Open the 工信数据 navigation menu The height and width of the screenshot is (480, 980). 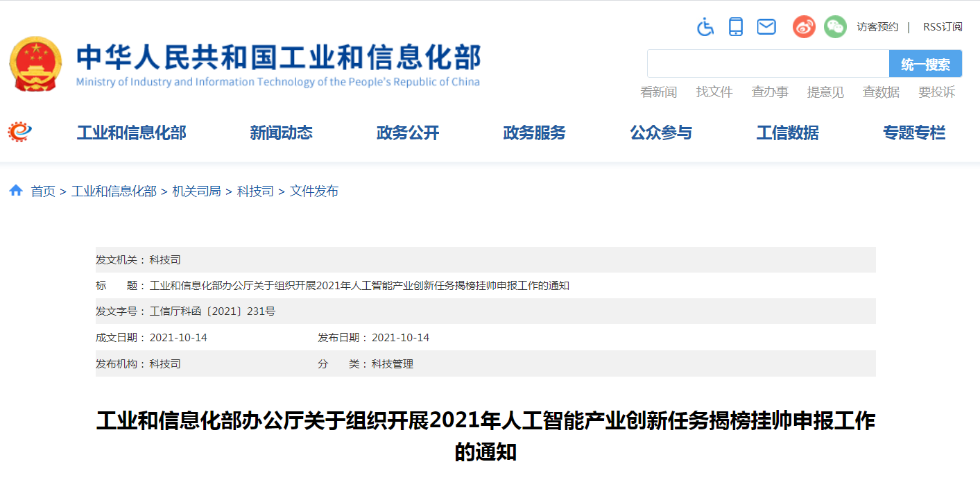[x=787, y=132]
